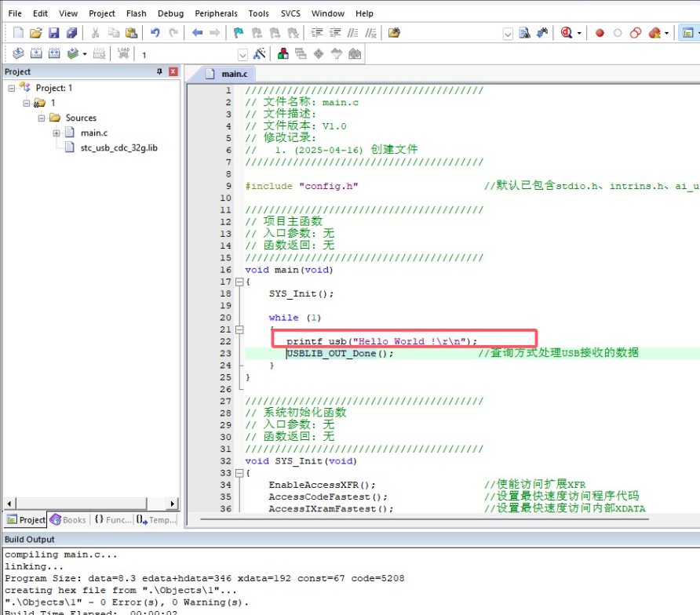The width and height of the screenshot is (700, 615).
Task: Save all files with the stacked floppy icon
Action: coord(71,33)
